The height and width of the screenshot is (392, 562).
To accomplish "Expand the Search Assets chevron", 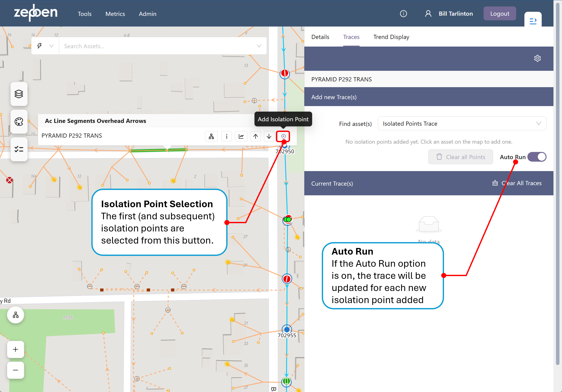I will tap(259, 46).
